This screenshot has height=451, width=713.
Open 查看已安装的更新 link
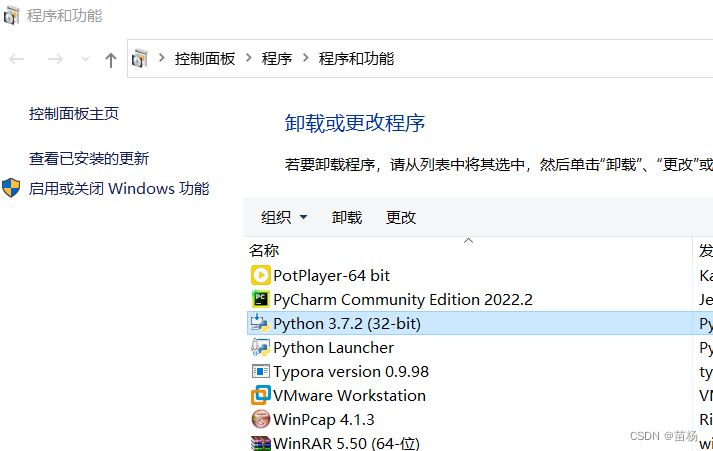tap(89, 158)
